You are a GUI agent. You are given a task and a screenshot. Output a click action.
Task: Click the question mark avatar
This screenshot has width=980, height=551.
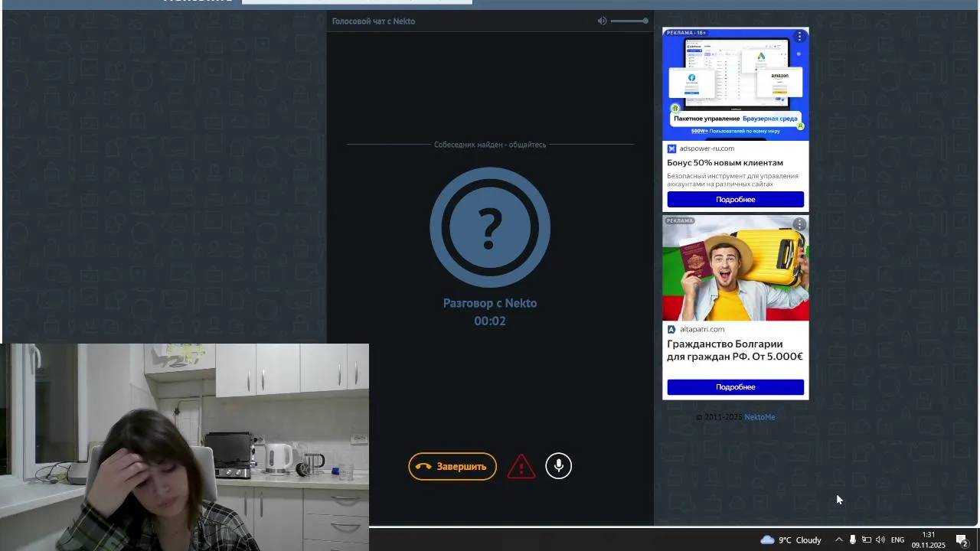click(x=490, y=227)
